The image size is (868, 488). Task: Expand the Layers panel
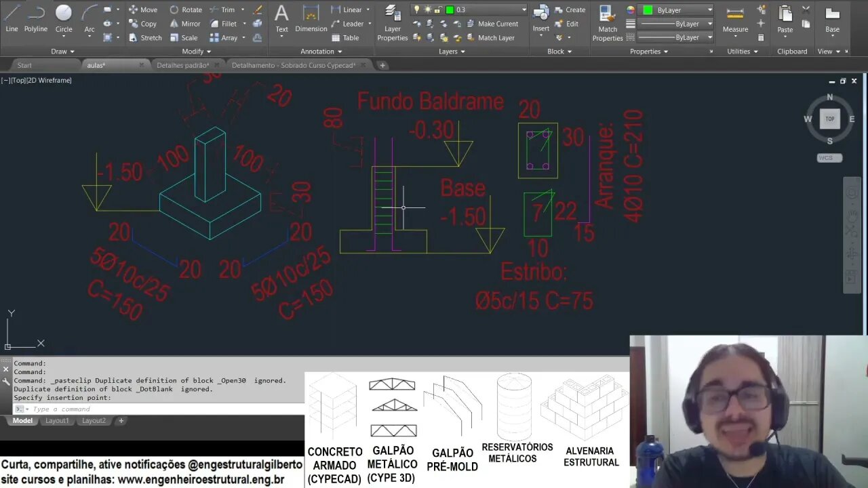tap(452, 52)
